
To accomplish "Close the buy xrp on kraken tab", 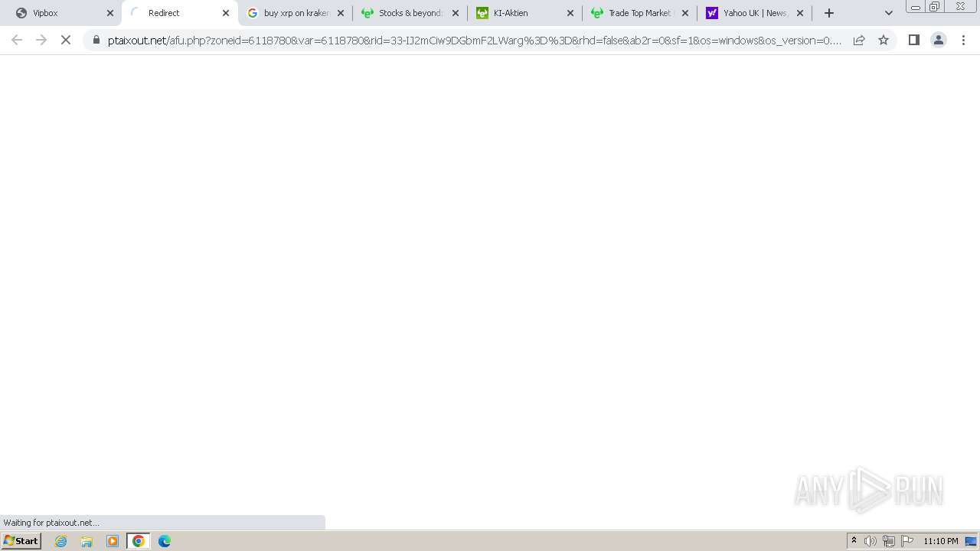I will tap(341, 13).
